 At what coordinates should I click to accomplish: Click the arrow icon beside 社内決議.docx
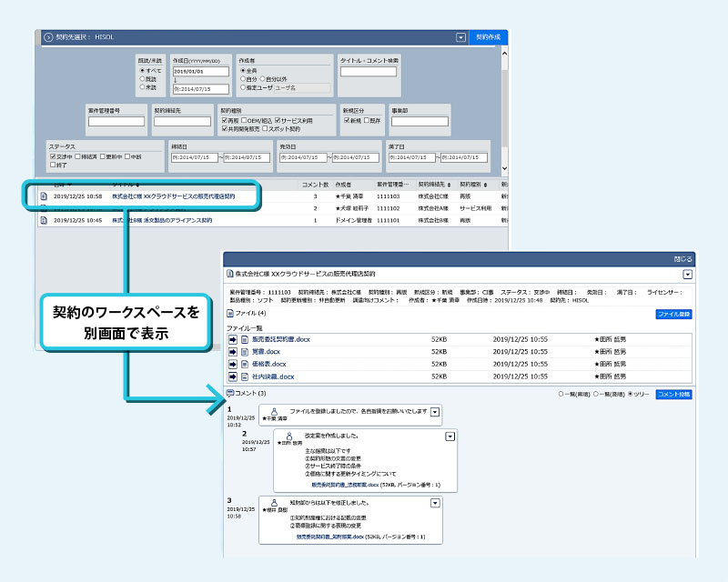point(233,376)
